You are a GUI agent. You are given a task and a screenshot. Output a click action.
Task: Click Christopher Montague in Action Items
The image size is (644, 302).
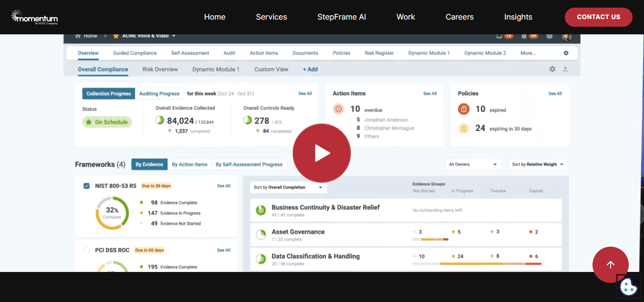coord(389,128)
